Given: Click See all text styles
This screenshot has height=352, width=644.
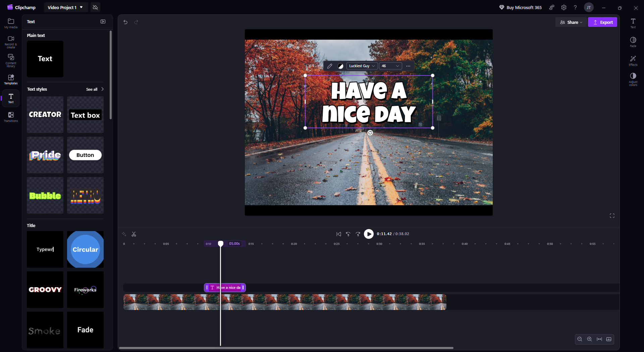Looking at the screenshot, I should coord(95,89).
